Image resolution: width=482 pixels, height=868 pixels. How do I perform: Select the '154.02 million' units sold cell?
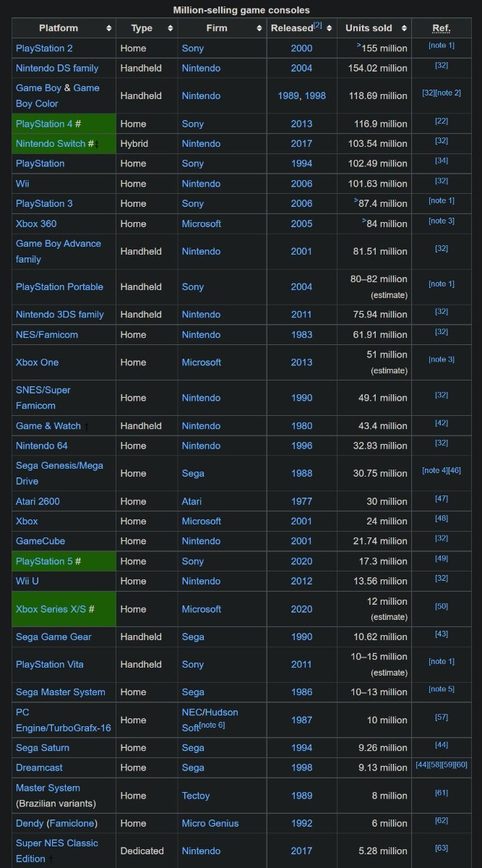[374, 68]
